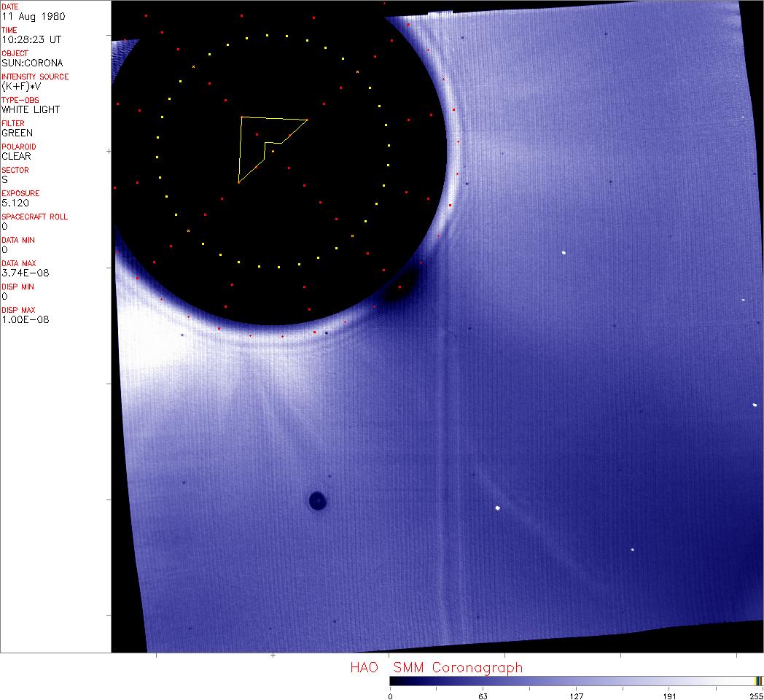Select the GREEN filter value
This screenshot has height=700, width=764.
coord(17,133)
